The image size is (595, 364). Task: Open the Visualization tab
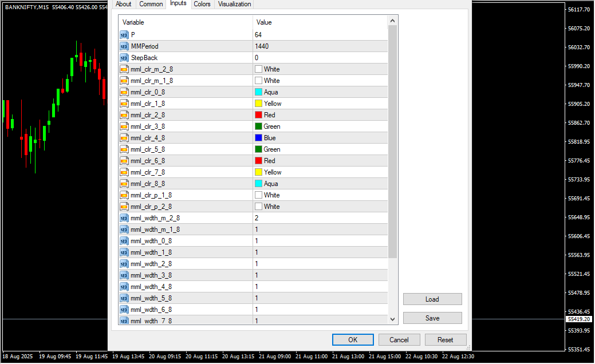(x=234, y=4)
